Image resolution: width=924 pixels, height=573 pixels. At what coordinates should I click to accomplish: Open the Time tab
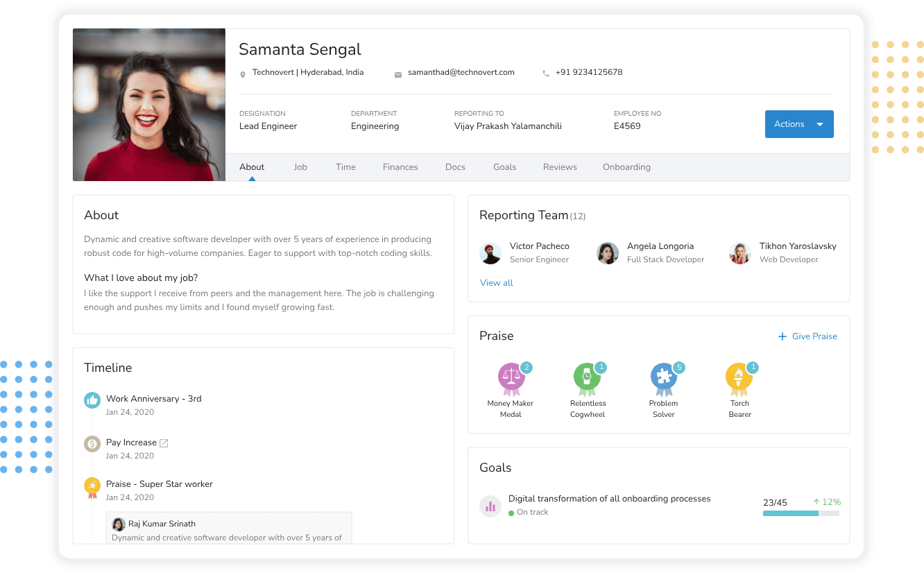[x=345, y=167]
